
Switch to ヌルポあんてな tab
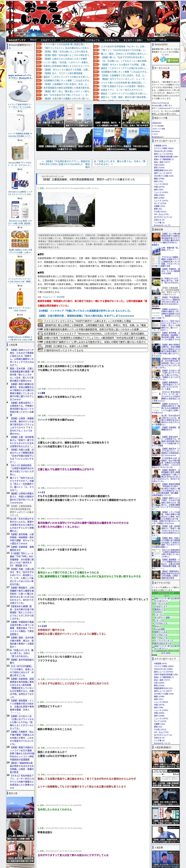pyautogui.click(x=111, y=40)
